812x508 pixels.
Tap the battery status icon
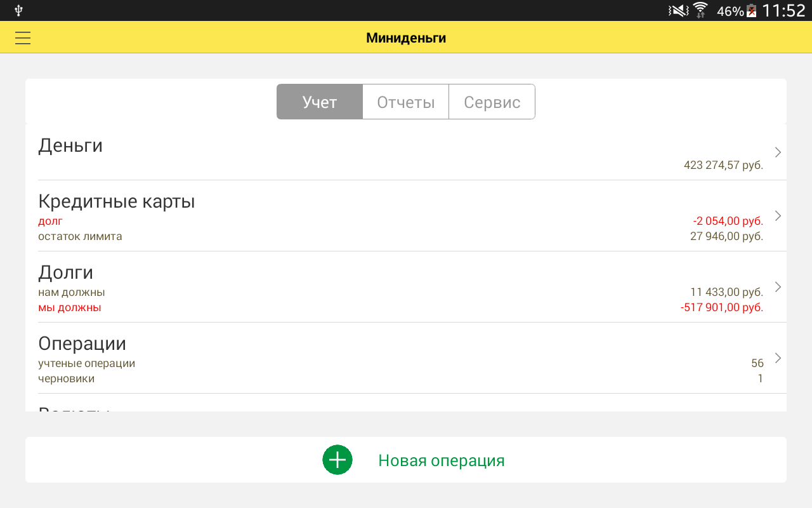coord(752,11)
